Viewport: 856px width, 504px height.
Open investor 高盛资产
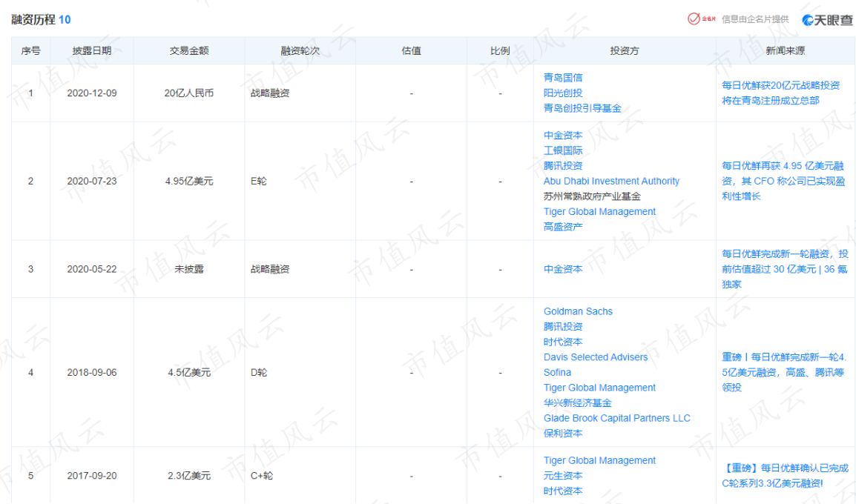563,227
